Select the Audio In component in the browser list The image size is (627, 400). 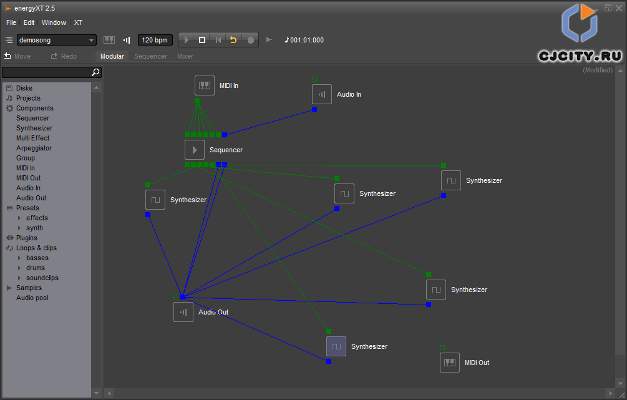(x=28, y=188)
